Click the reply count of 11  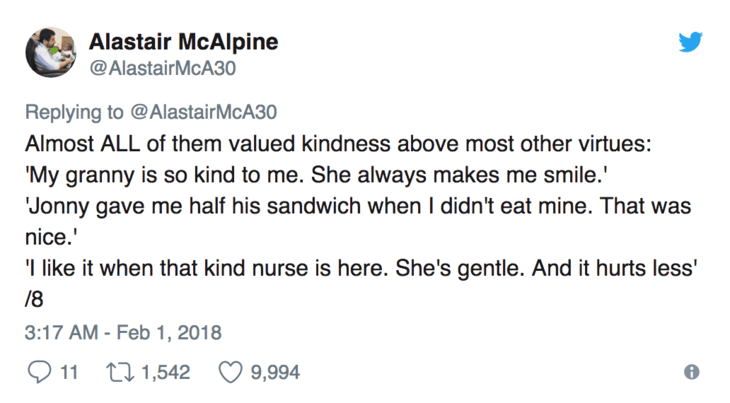(69, 372)
